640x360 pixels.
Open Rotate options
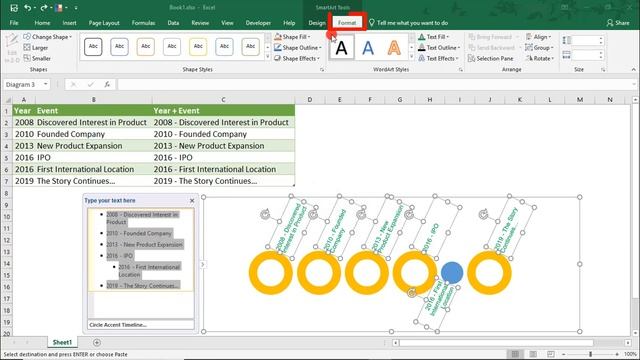540,58
